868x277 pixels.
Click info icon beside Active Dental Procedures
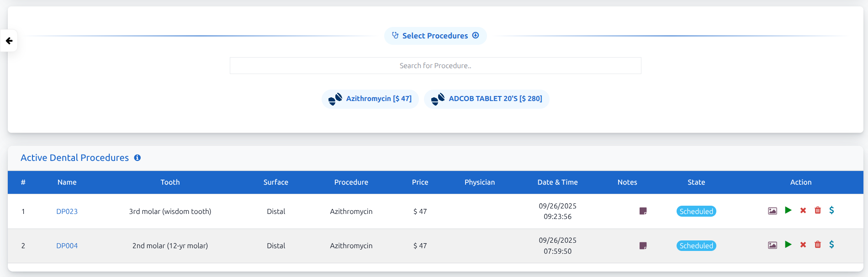tap(138, 158)
